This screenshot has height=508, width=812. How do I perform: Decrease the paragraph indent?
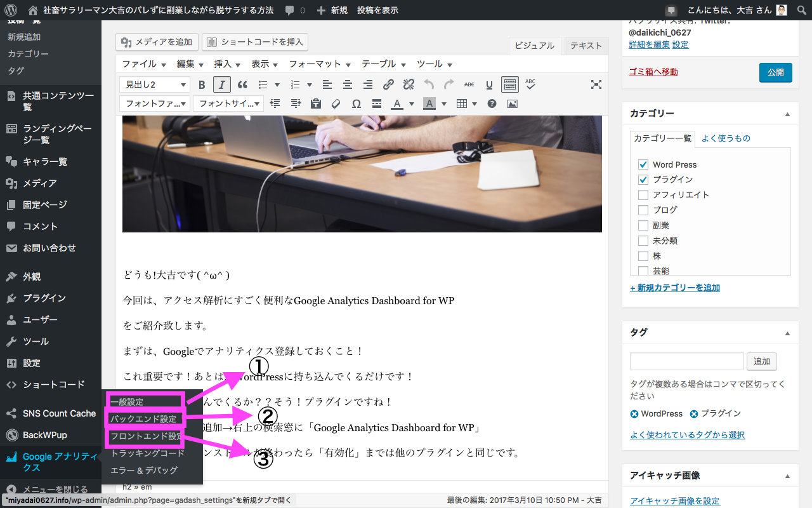point(275,104)
